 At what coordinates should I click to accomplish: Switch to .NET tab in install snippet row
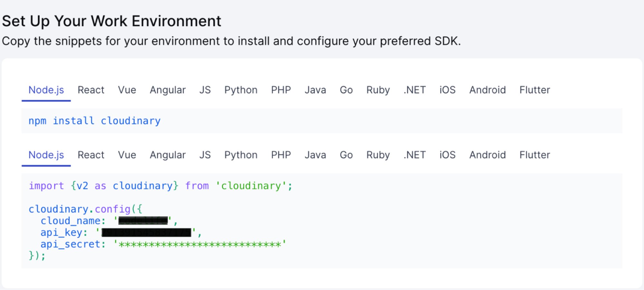pos(415,90)
